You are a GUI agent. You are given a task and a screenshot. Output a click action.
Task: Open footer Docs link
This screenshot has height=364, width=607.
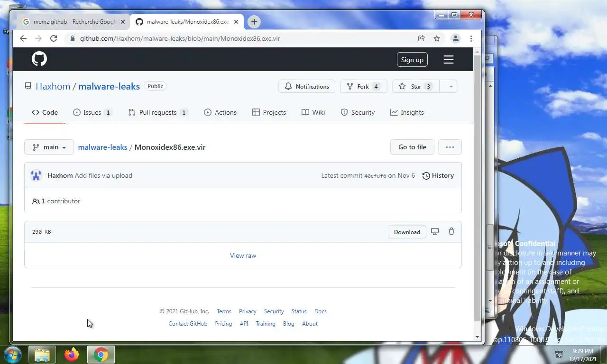point(321,311)
